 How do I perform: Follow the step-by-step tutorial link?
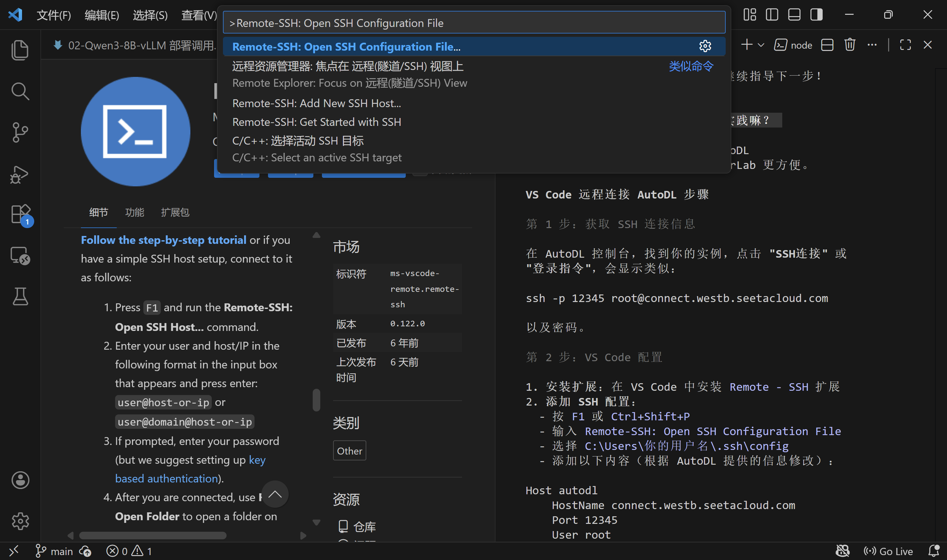[x=163, y=240]
